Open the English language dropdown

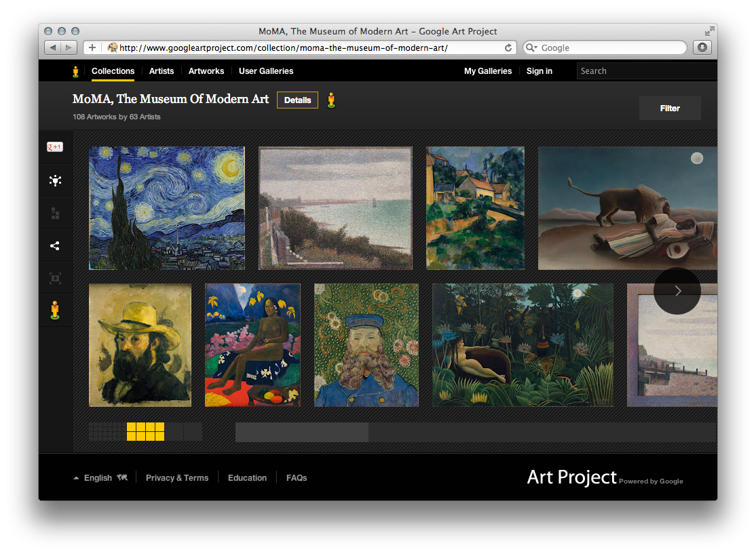pyautogui.click(x=98, y=477)
